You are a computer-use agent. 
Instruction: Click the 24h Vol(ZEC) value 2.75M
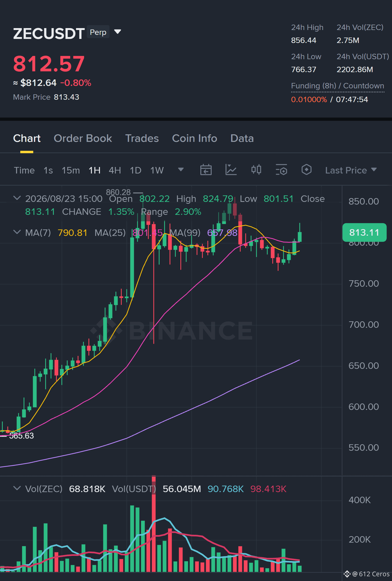(348, 41)
